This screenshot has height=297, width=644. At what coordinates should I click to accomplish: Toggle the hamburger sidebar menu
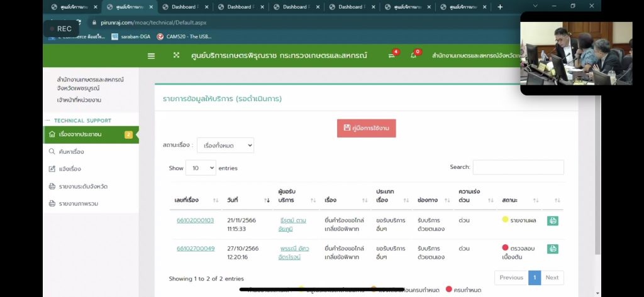point(151,55)
